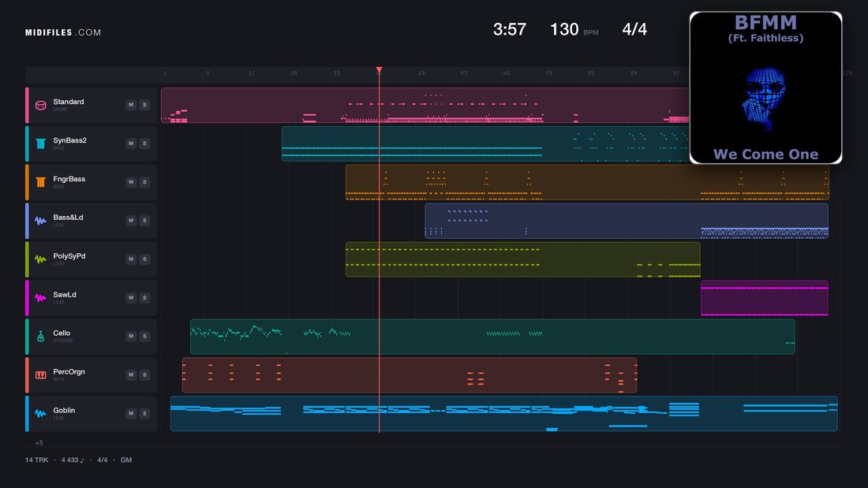Select the green Cello clip

(492, 337)
